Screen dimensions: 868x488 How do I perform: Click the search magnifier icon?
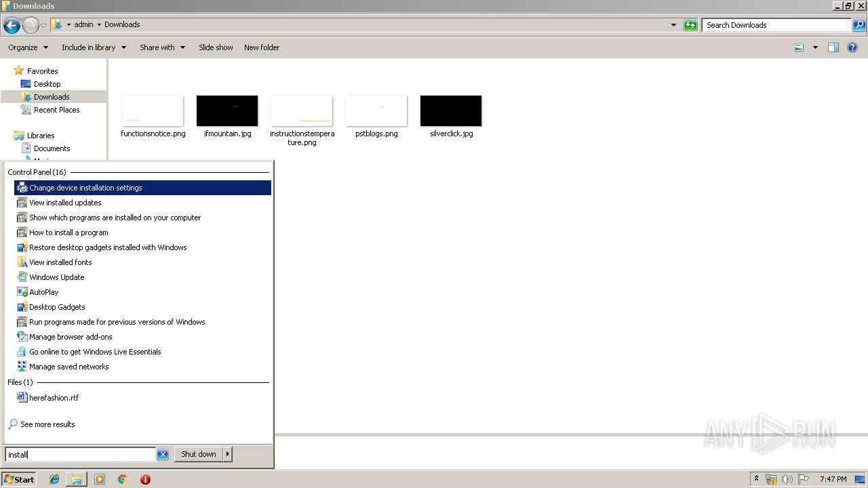click(x=859, y=25)
